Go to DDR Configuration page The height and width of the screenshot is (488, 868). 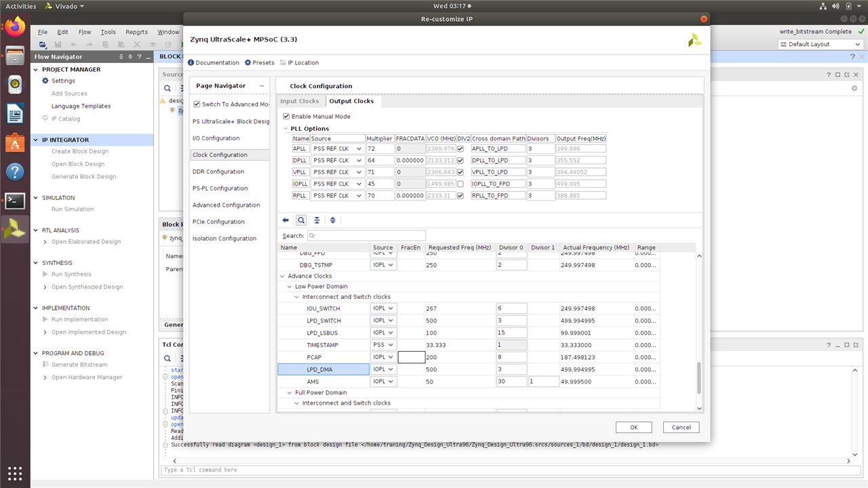[x=218, y=171]
